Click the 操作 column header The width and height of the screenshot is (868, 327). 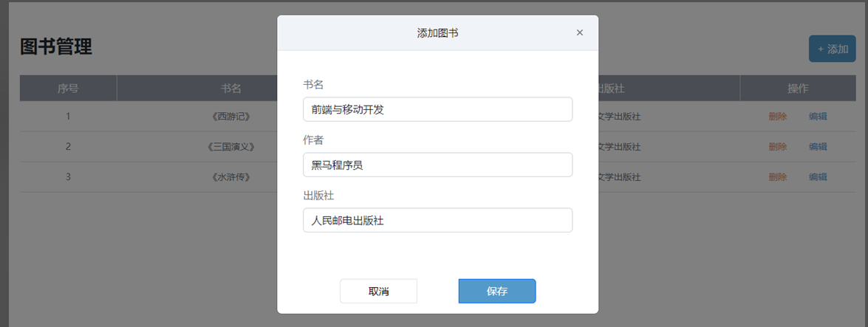click(798, 88)
